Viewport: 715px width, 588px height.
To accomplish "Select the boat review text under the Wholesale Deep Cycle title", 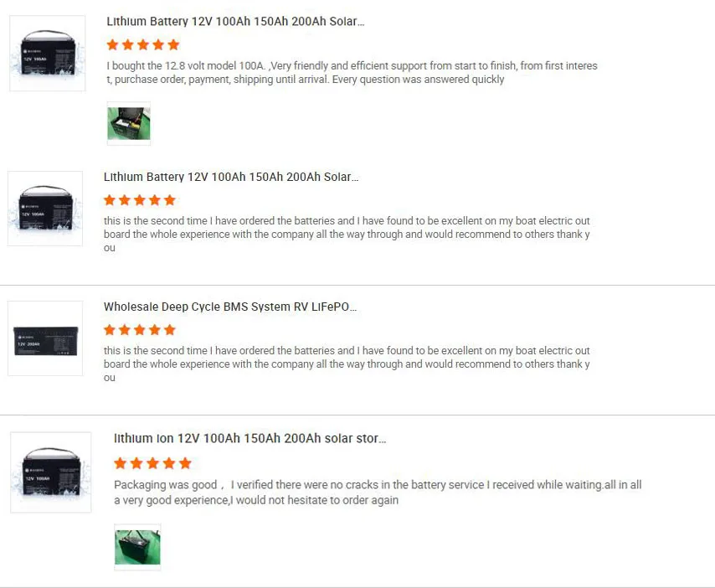I will point(347,364).
